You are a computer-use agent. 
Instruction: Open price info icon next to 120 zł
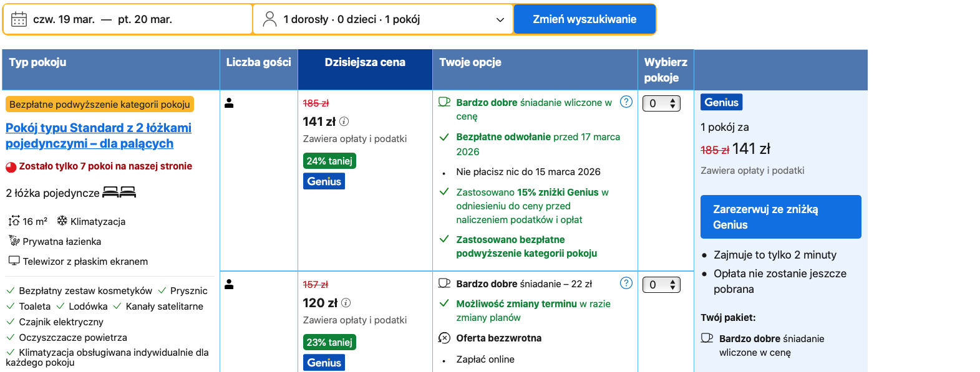pos(346,303)
